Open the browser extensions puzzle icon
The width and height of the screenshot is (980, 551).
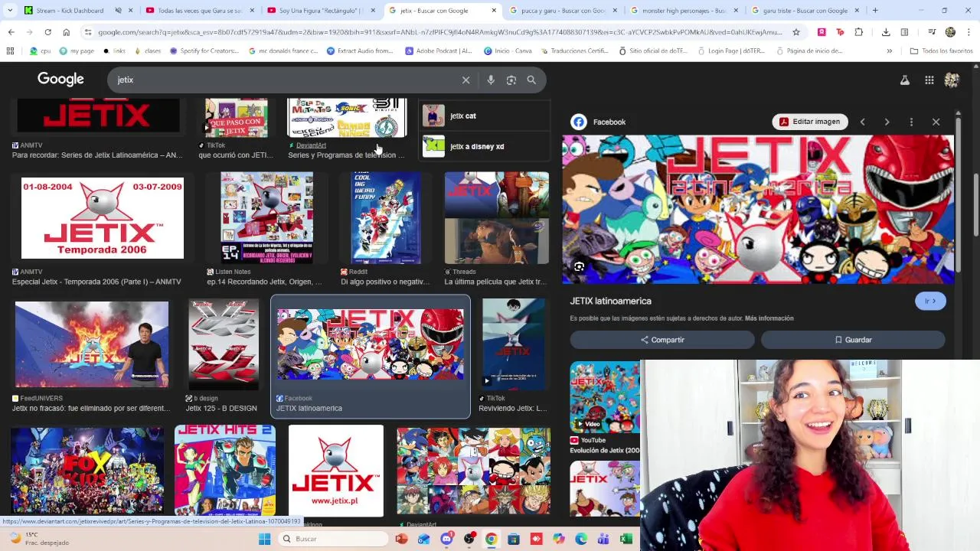[858, 32]
